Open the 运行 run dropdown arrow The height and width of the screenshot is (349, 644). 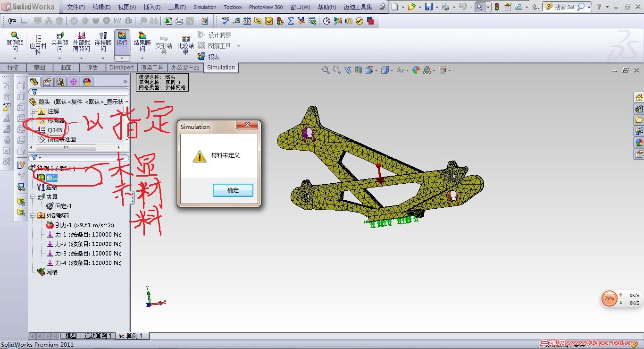tap(122, 59)
